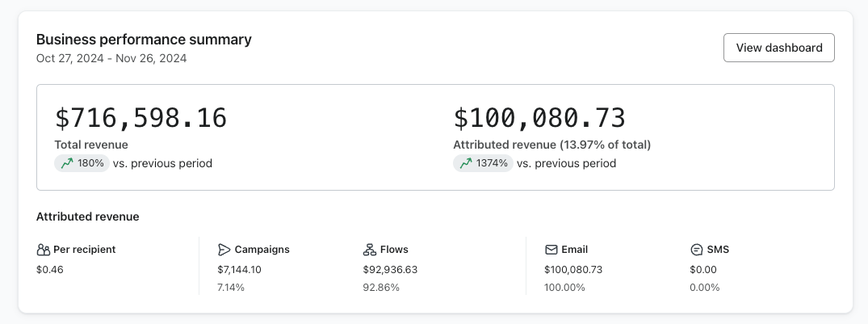Select the $716,598.16 total revenue figure
The height and width of the screenshot is (324, 868).
(x=140, y=118)
